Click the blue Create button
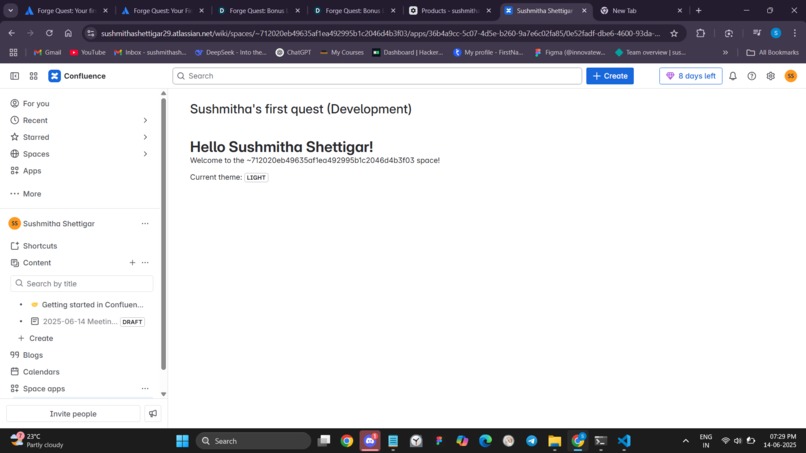Viewport: 806px width, 453px height. tap(610, 76)
